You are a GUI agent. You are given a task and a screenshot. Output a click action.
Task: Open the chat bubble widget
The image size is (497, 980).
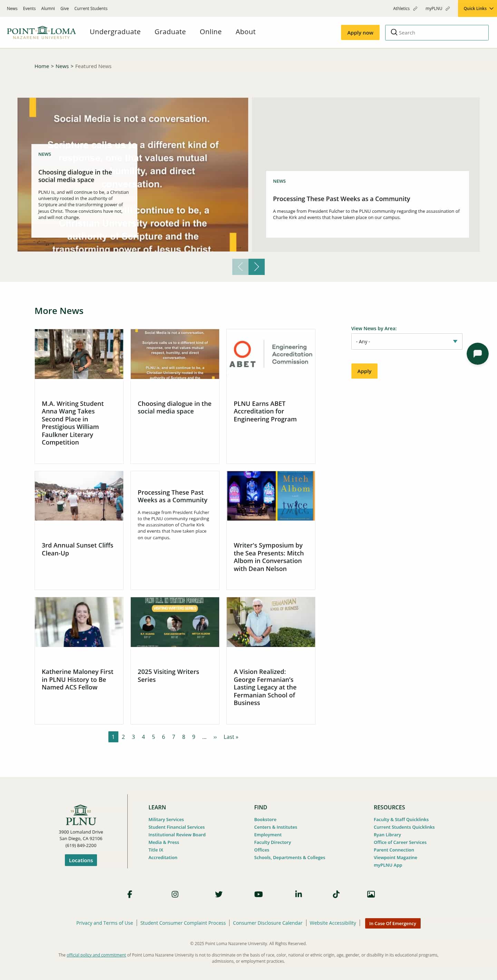477,354
